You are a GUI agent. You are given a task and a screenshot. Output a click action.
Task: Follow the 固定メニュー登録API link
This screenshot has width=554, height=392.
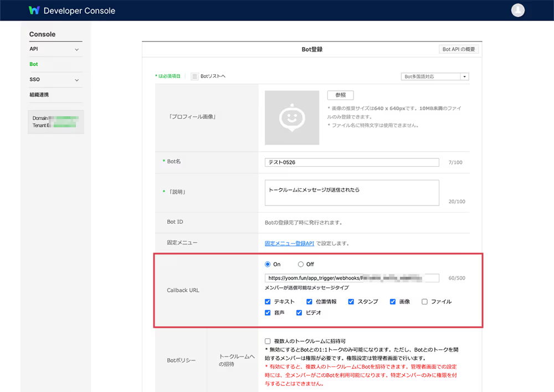[289, 243]
